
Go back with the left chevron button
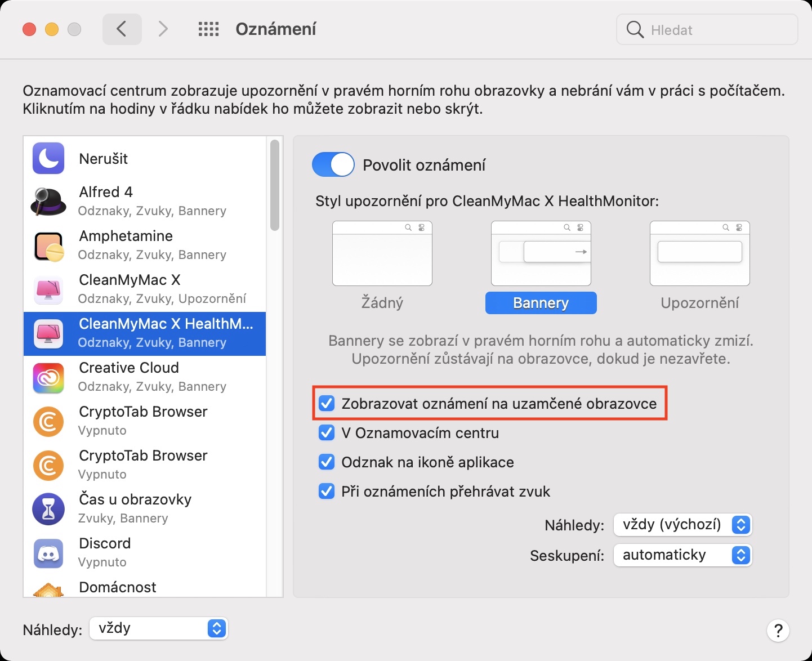122,29
